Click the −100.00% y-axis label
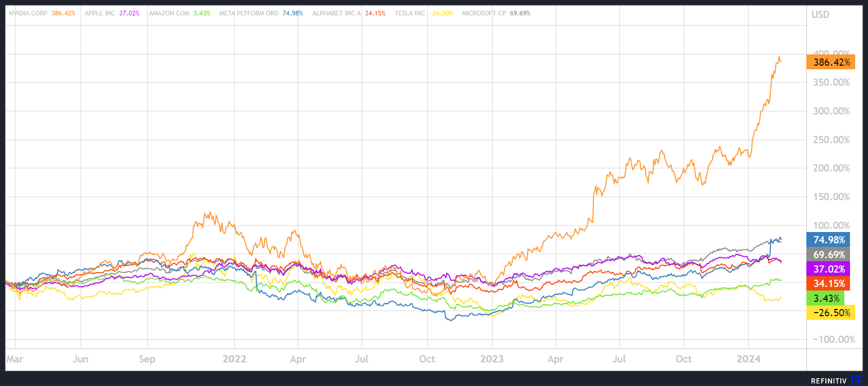The width and height of the screenshot is (868, 386). pyautogui.click(x=834, y=339)
